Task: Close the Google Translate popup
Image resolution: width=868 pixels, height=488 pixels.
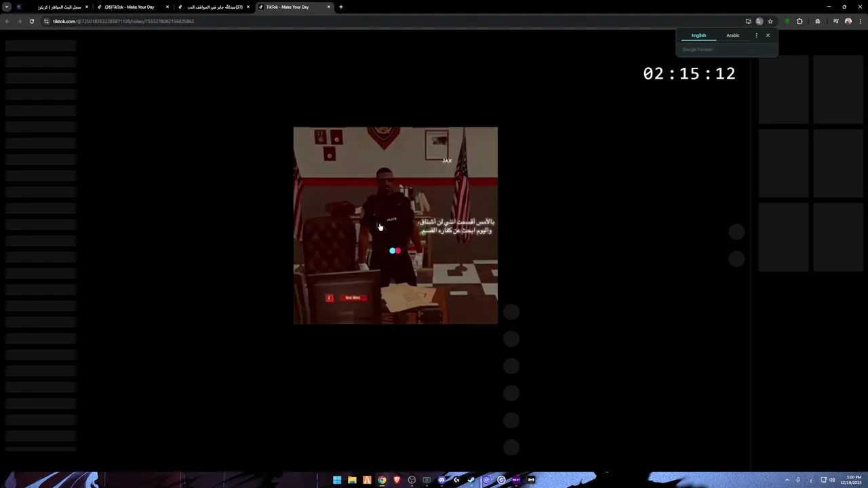Action: click(768, 35)
